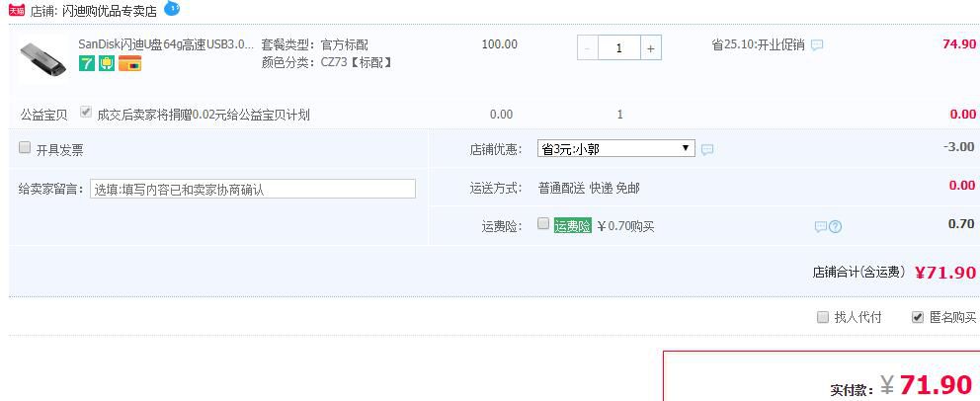980x401 pixels.
Task: Increase quantity with the plus button
Action: click(x=651, y=48)
